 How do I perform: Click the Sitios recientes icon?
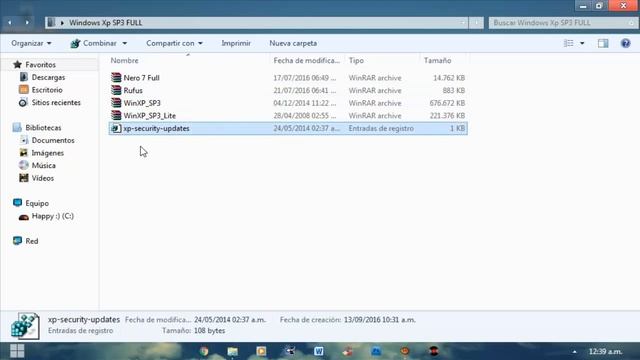(x=23, y=102)
